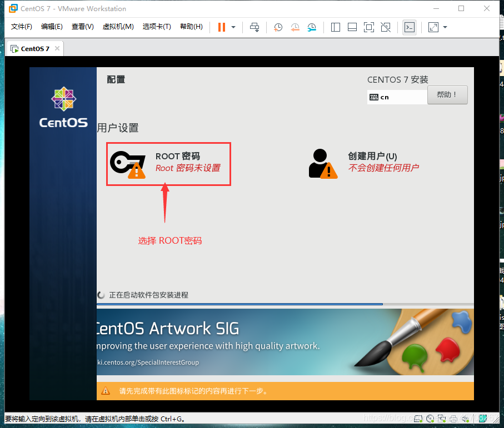The image size is (504, 428).
Task: Enter full screen mode
Action: pos(368,27)
